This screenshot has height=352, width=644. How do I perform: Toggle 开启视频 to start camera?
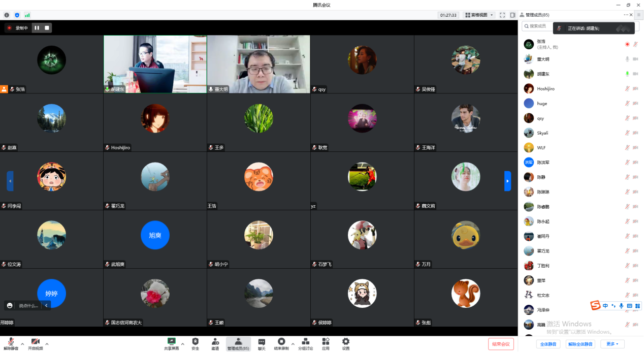[35, 343]
